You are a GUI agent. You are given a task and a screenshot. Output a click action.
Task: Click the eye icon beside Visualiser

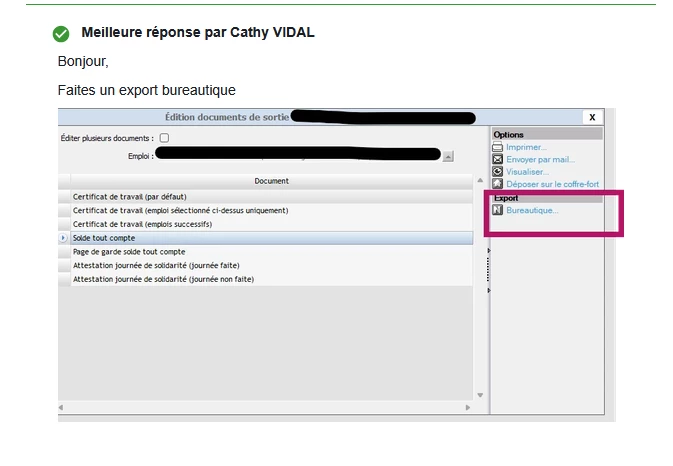[x=497, y=172]
